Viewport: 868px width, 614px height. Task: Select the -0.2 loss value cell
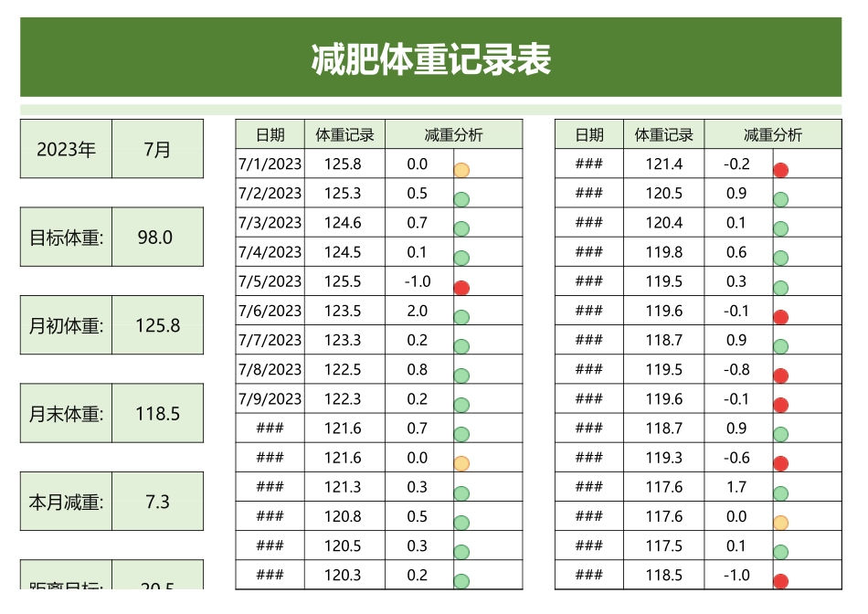click(x=738, y=164)
